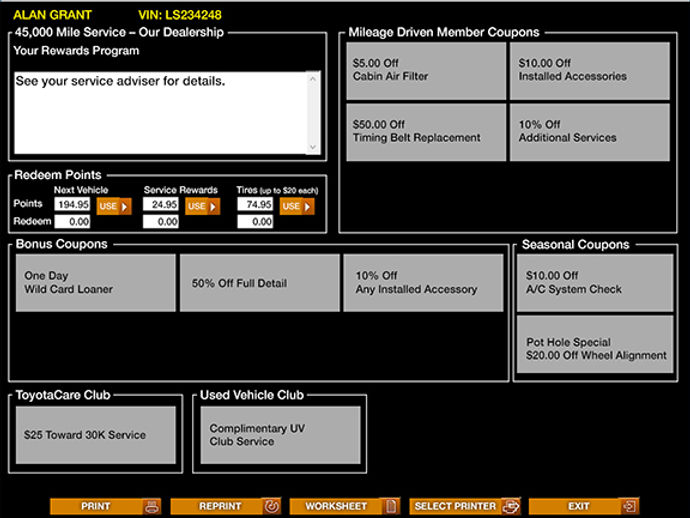Image resolution: width=690 pixels, height=518 pixels.
Task: Select the Pot Hole Special Wheel Alignment coupon
Action: point(595,344)
